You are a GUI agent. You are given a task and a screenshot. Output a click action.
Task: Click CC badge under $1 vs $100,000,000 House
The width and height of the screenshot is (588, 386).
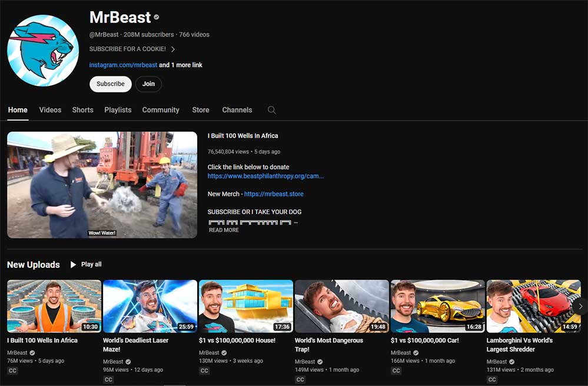point(204,371)
